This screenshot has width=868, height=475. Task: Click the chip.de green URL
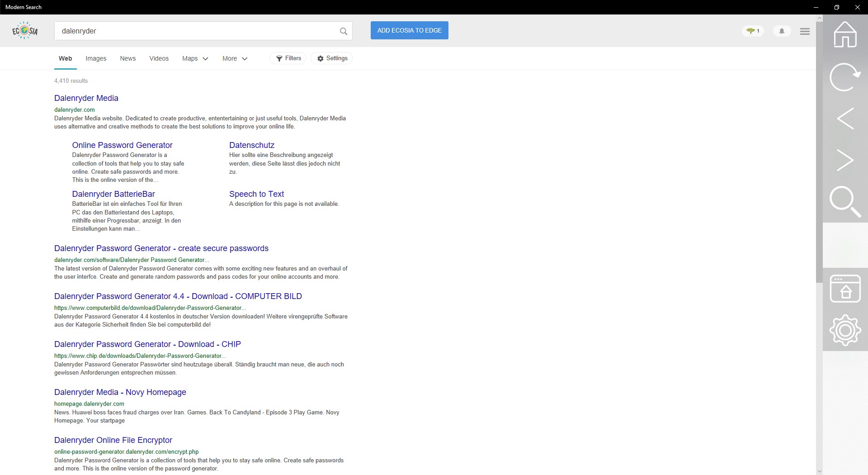coord(140,356)
